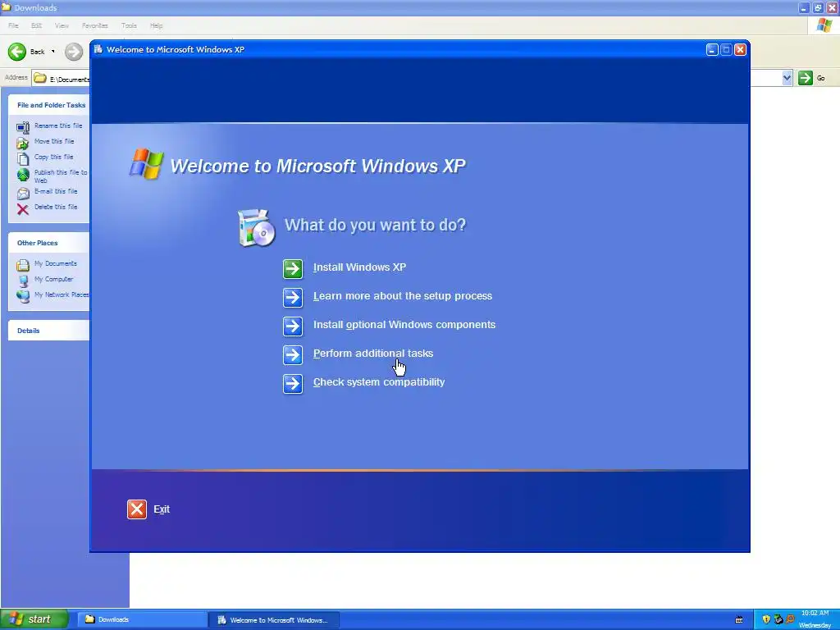Click the My Network Places icon
Image resolution: width=840 pixels, height=630 pixels.
pos(23,296)
